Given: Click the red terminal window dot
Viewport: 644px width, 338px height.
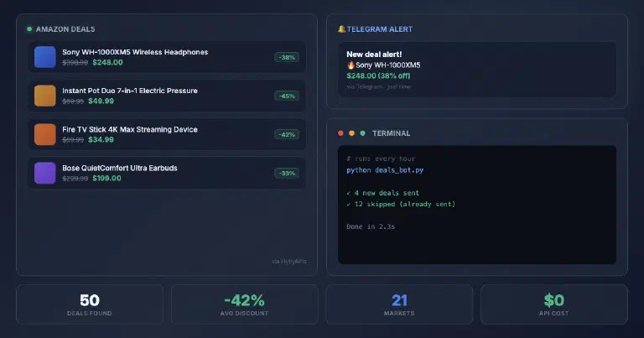Looking at the screenshot, I should (340, 133).
